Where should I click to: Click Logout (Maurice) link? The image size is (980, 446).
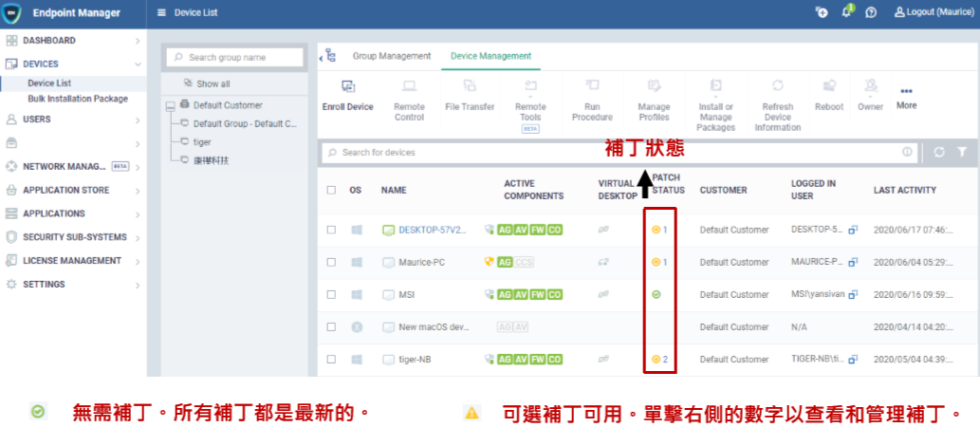tap(934, 12)
